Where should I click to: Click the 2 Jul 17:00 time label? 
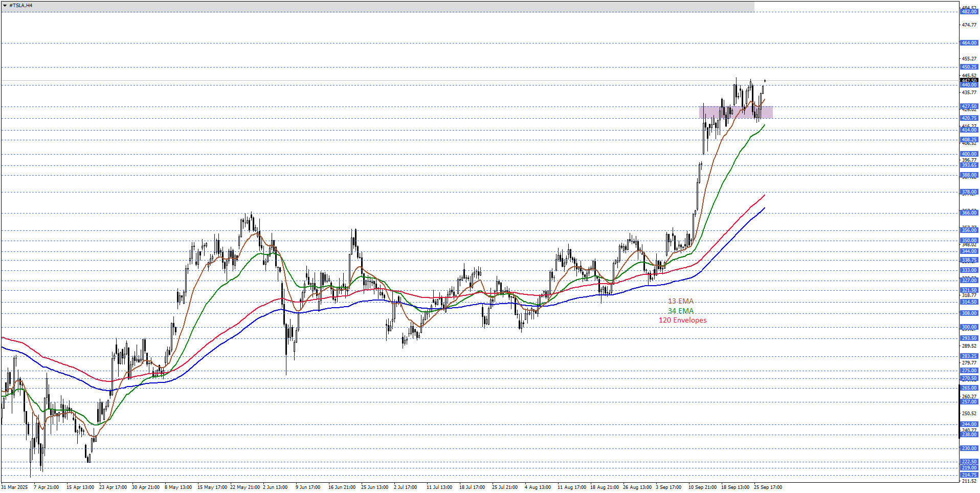(x=405, y=487)
